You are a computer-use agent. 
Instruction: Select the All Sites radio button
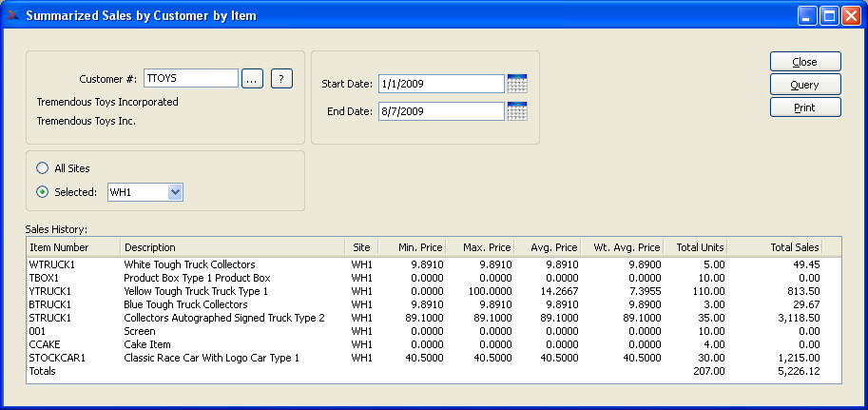click(42, 168)
